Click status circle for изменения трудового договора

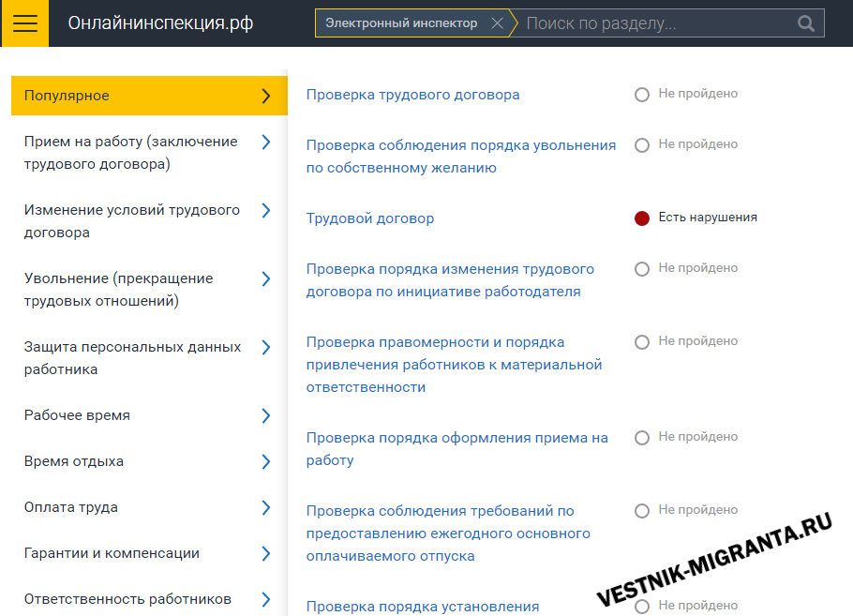642,269
